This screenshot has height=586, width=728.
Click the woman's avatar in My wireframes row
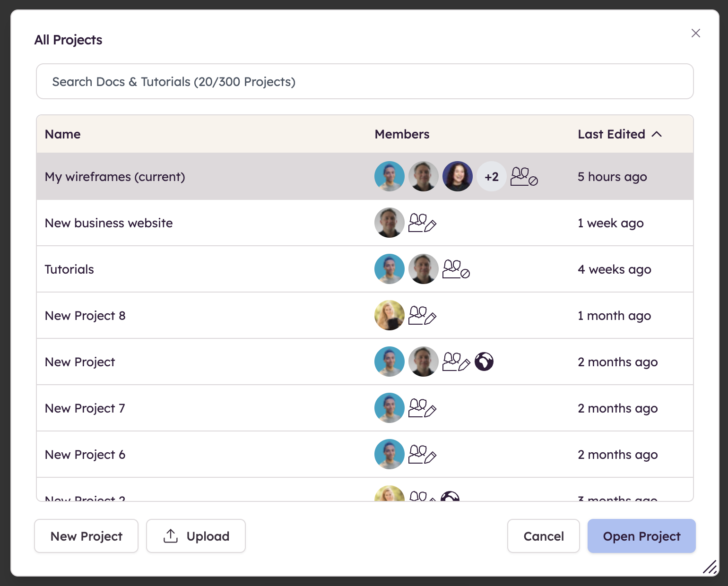pos(457,176)
